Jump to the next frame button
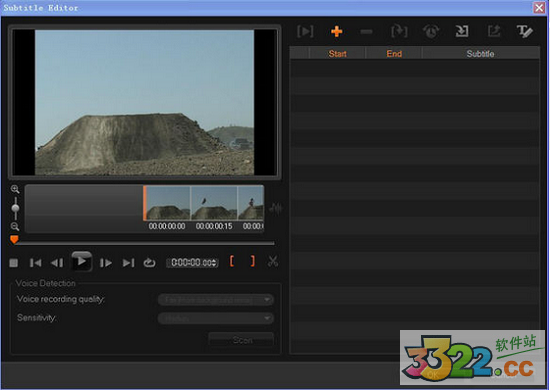The width and height of the screenshot is (550, 390). (105, 263)
